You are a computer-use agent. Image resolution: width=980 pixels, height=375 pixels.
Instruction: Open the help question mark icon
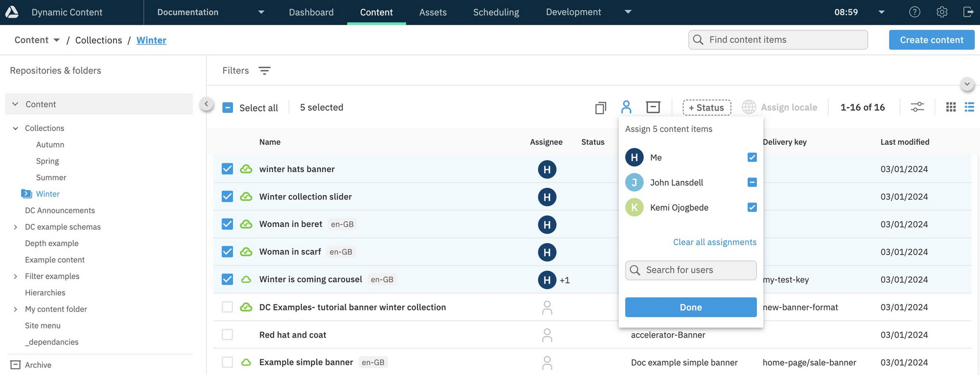pyautogui.click(x=914, y=12)
